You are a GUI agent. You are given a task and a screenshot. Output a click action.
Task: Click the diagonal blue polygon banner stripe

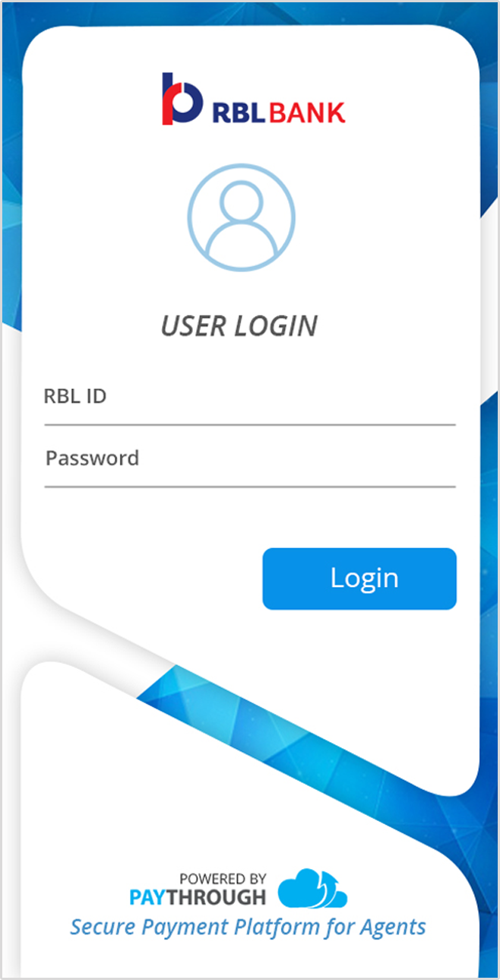tap(319, 730)
